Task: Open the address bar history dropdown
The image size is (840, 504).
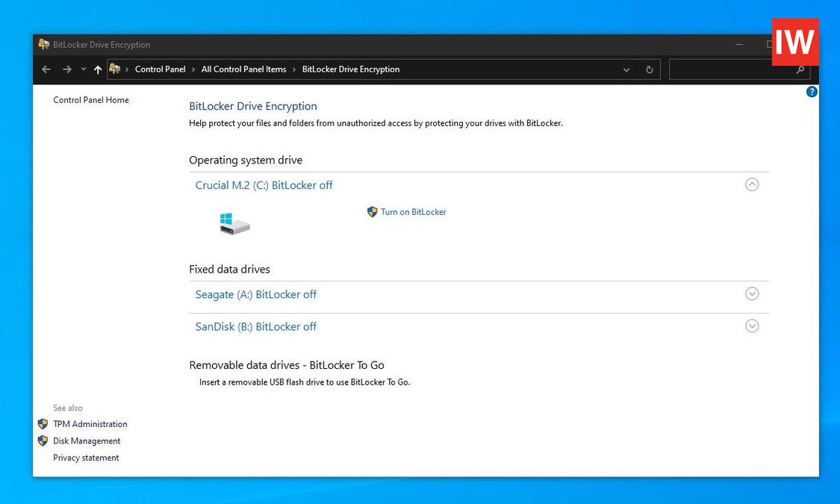Action: click(626, 69)
